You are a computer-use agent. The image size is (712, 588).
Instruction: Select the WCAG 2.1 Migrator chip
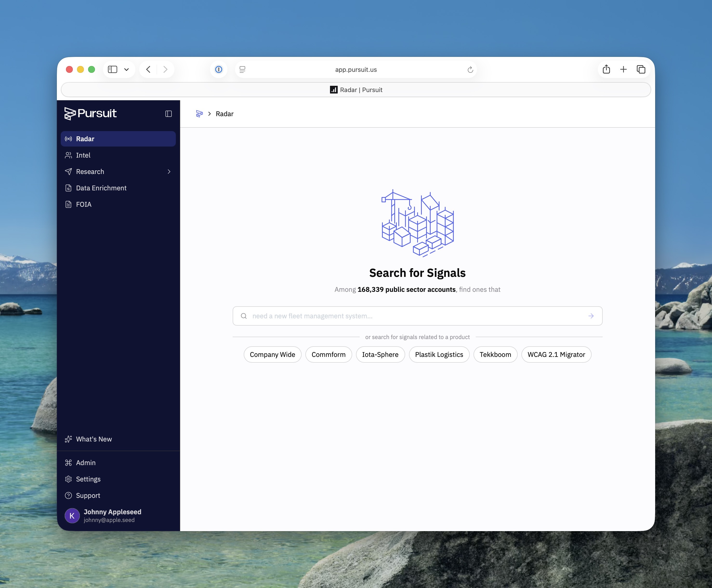[556, 355]
